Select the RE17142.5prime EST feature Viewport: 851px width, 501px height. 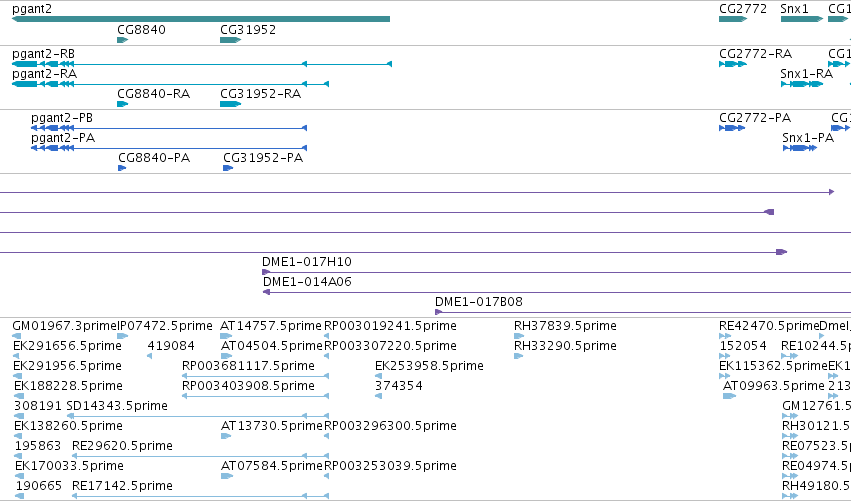(200, 496)
